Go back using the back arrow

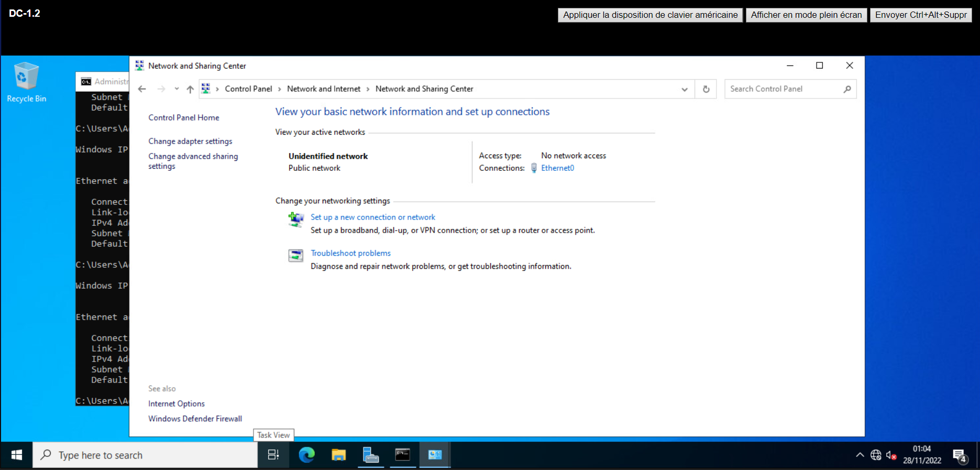click(142, 89)
